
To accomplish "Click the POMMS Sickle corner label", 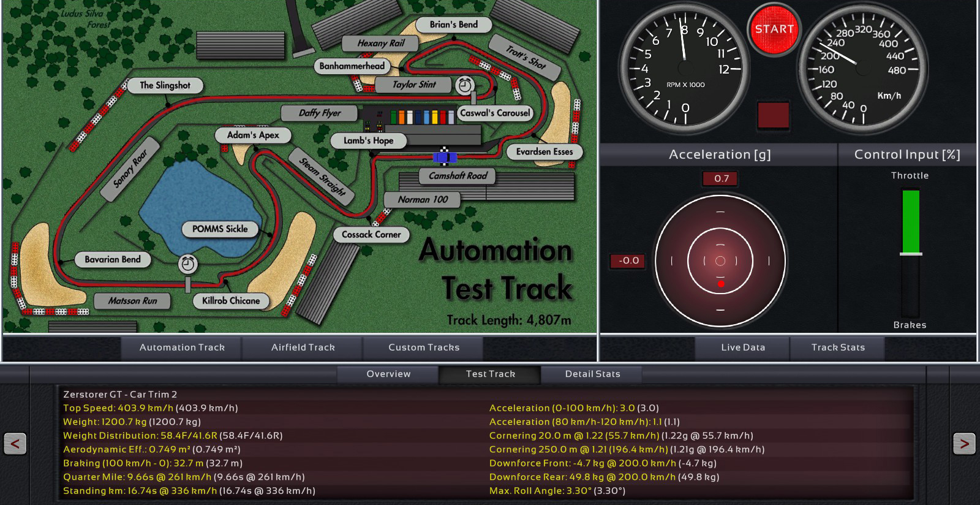I will [x=220, y=229].
